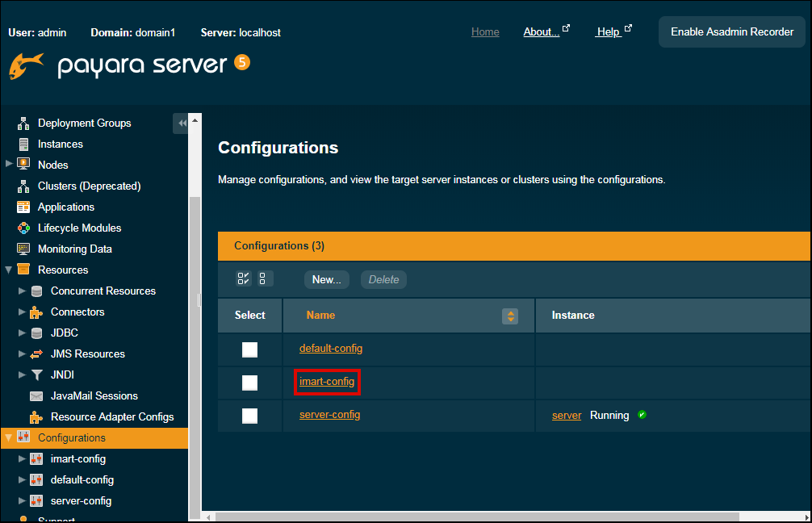The height and width of the screenshot is (523, 812).
Task: Open the Help link in header
Action: (x=609, y=32)
